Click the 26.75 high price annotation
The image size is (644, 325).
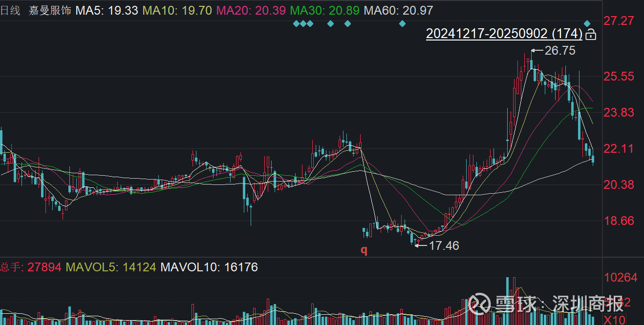coord(560,50)
